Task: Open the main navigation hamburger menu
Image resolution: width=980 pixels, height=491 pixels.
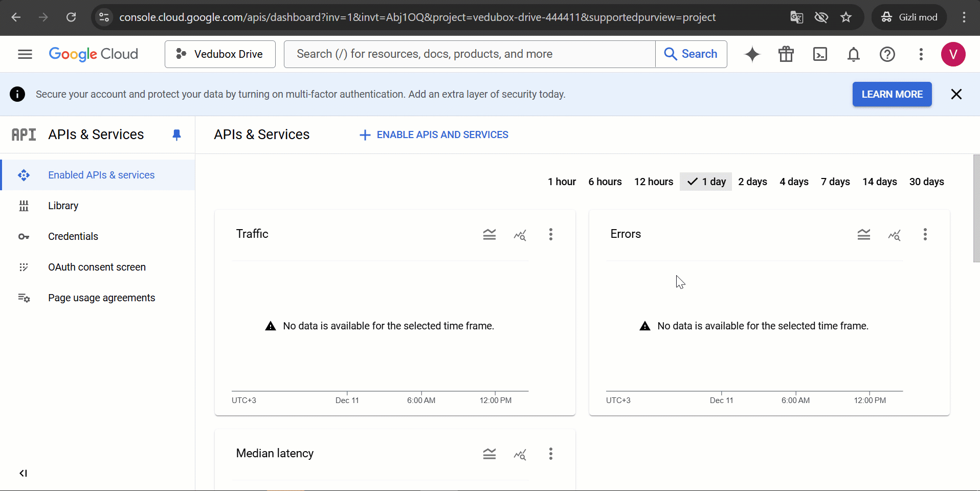Action: point(25,54)
